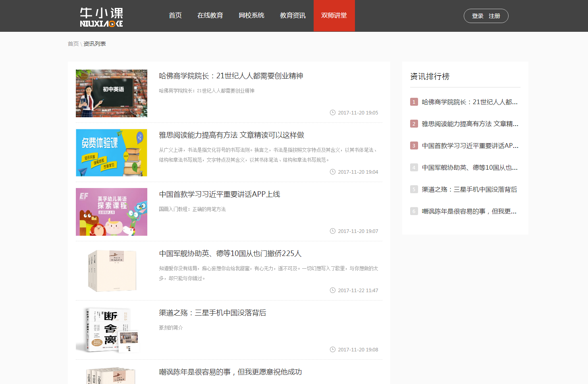Click the clock icon beside 2017-11-22 11:47
This screenshot has height=384, width=588.
click(333, 290)
